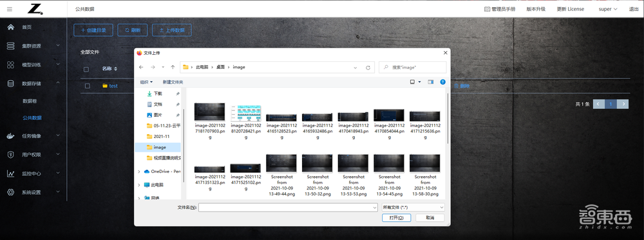Click the 此电脑 breadcrumb in address bar
This screenshot has width=644, height=240.
click(x=202, y=67)
